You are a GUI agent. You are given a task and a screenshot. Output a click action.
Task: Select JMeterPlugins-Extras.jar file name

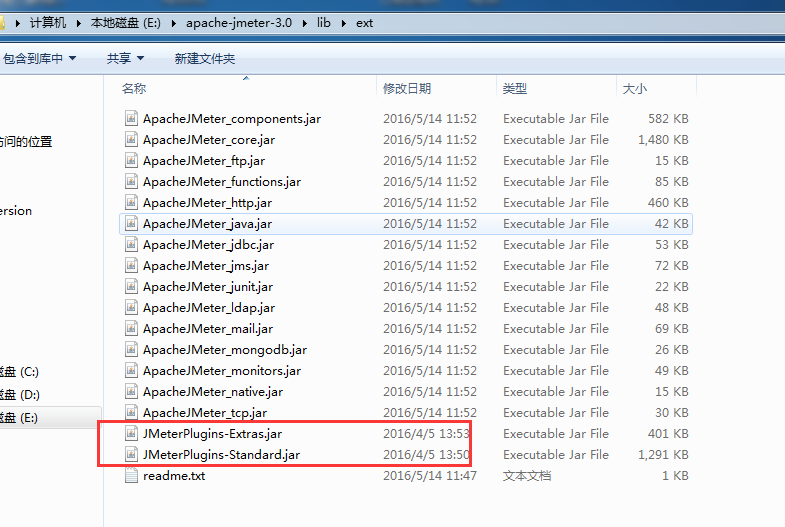click(x=212, y=433)
